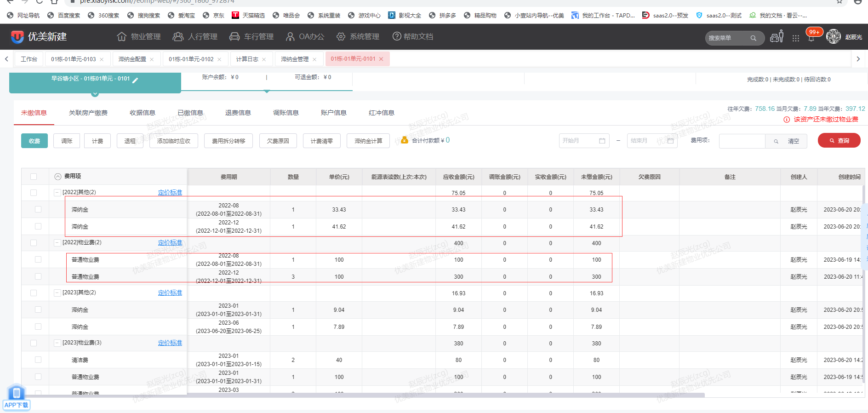Click the search magnifier in 搜索菜单 box
The width and height of the screenshot is (868, 413).
coord(753,38)
